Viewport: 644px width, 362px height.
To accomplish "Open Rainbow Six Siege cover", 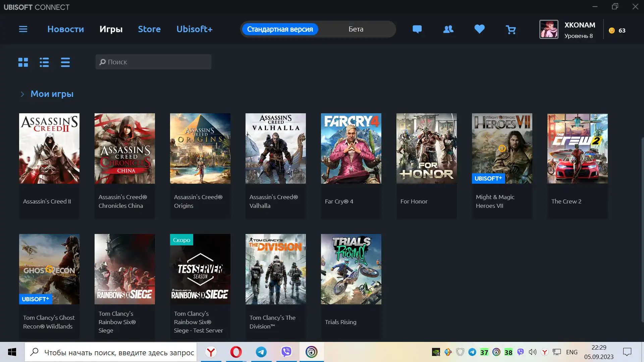I will click(125, 269).
